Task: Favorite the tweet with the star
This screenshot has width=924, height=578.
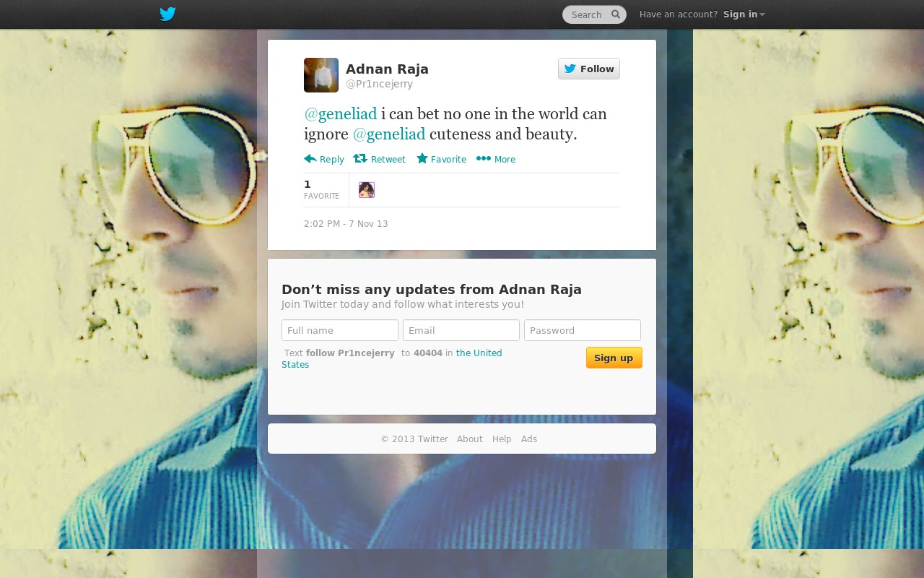Action: pyautogui.click(x=441, y=159)
